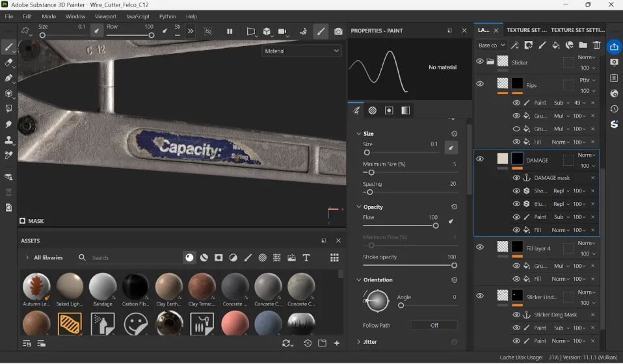Expand All libraries in Assets
The width and height of the screenshot is (623, 364).
27,257
